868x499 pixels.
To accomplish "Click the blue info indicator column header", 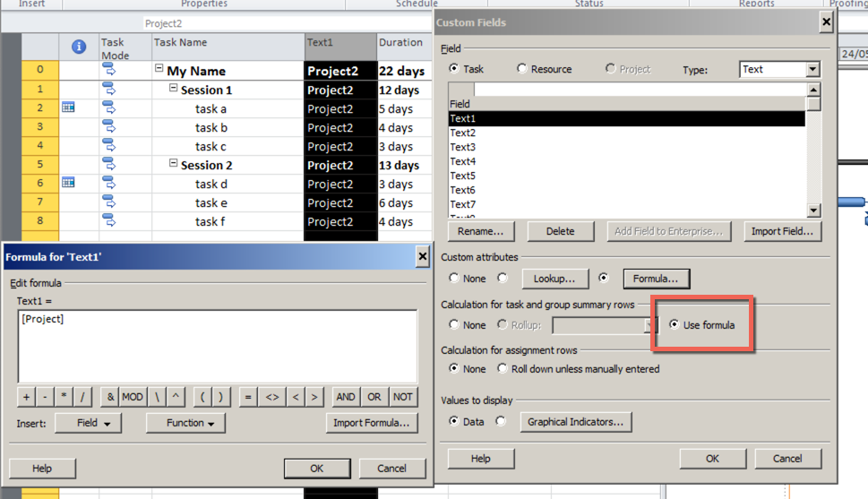I will click(79, 47).
